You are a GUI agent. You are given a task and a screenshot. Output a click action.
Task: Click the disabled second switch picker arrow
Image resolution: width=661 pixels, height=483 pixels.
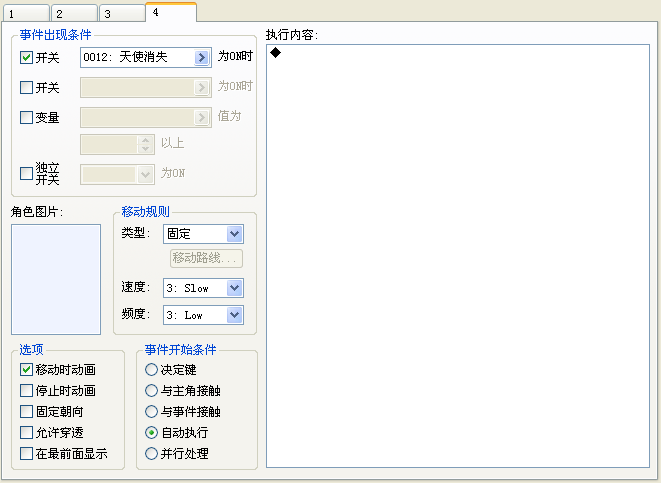202,87
